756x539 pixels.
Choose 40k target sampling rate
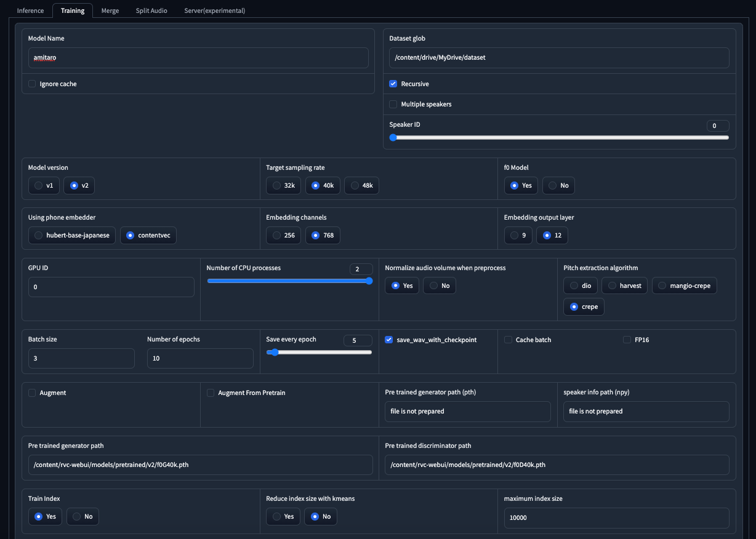(323, 185)
